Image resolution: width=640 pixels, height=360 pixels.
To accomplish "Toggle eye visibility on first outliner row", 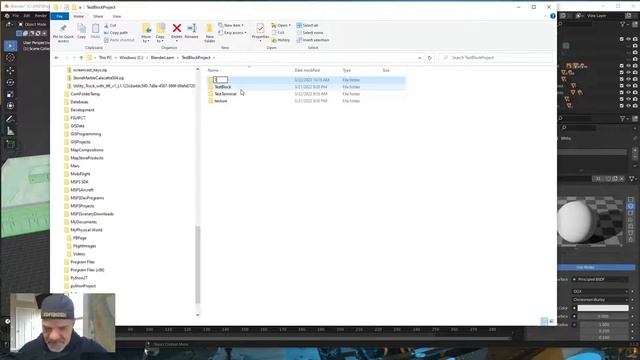I will (628, 39).
